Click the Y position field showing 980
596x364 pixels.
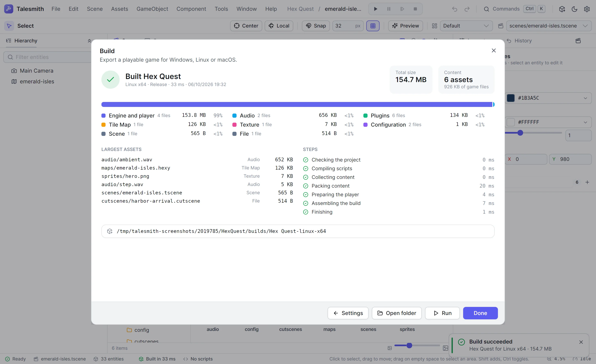pos(570,159)
